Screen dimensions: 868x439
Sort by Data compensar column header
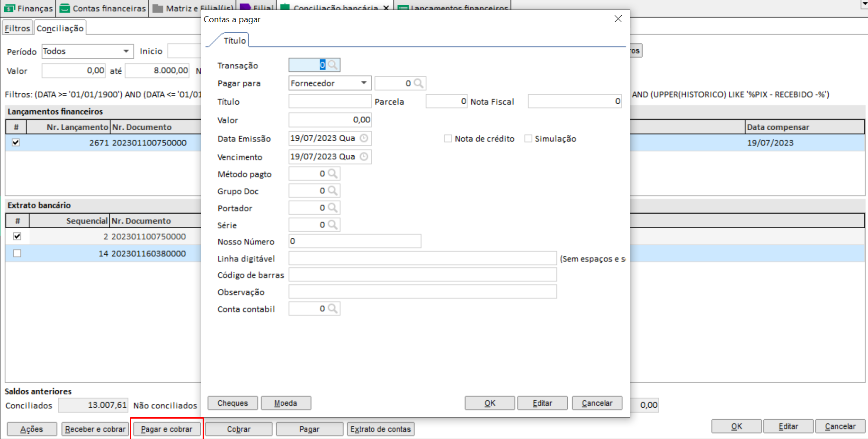click(805, 127)
